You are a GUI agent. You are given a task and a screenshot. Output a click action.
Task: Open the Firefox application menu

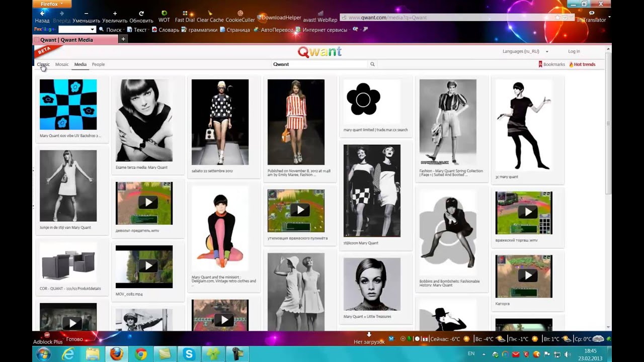tap(52, 4)
